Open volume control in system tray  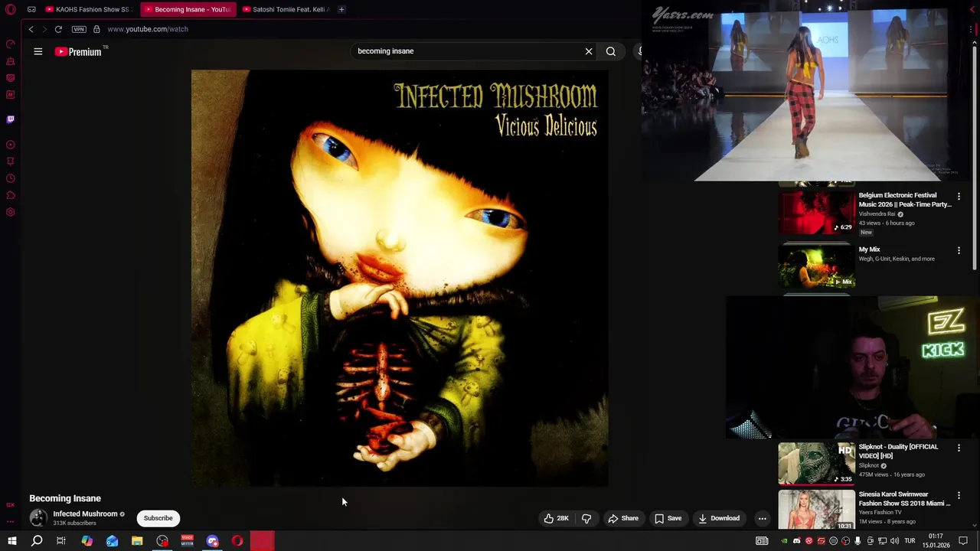tap(894, 541)
